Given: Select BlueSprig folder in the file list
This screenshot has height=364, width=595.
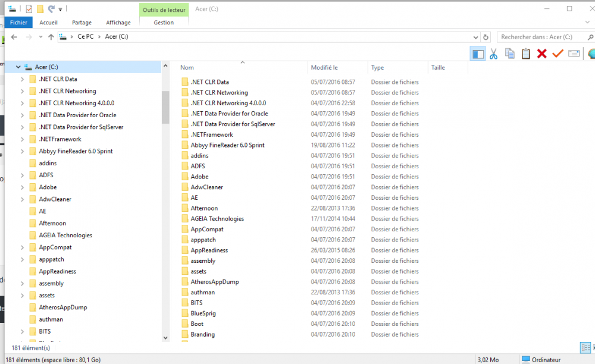Looking at the screenshot, I should pyautogui.click(x=203, y=313).
